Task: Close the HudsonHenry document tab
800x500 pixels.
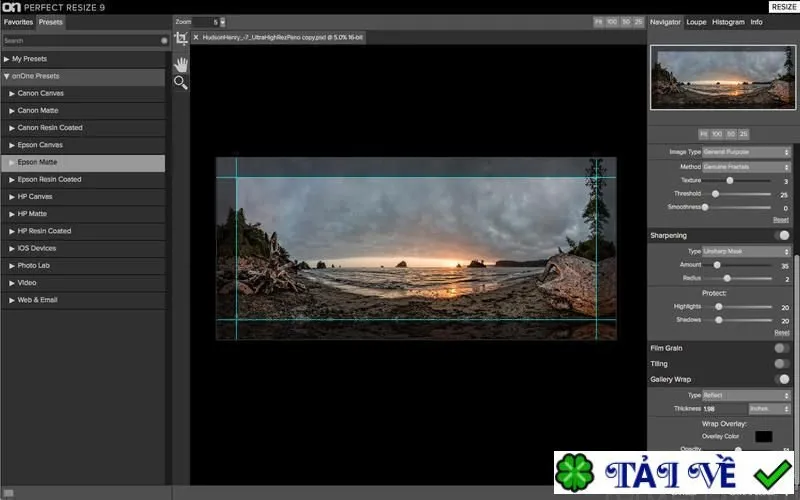Action: click(x=195, y=37)
